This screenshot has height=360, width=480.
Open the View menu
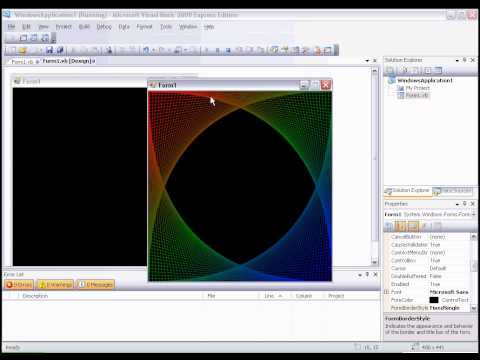pyautogui.click(x=43, y=27)
